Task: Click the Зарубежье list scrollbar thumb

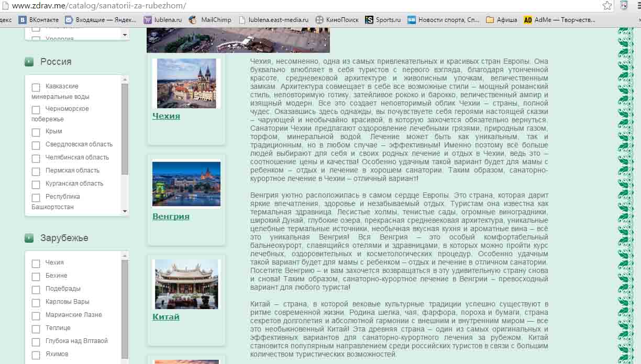Action: point(125,309)
